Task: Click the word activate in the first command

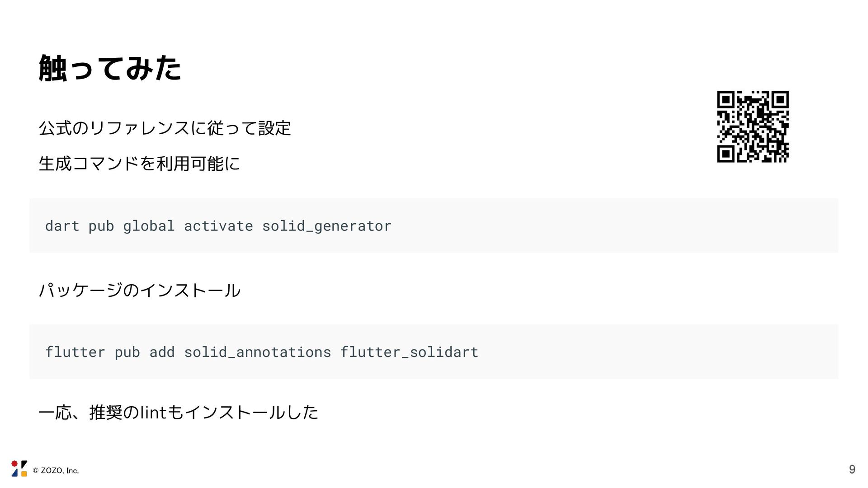Action: (218, 226)
